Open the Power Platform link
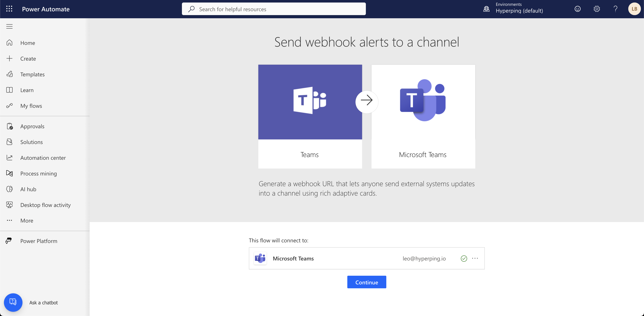The image size is (644, 316). click(x=39, y=241)
